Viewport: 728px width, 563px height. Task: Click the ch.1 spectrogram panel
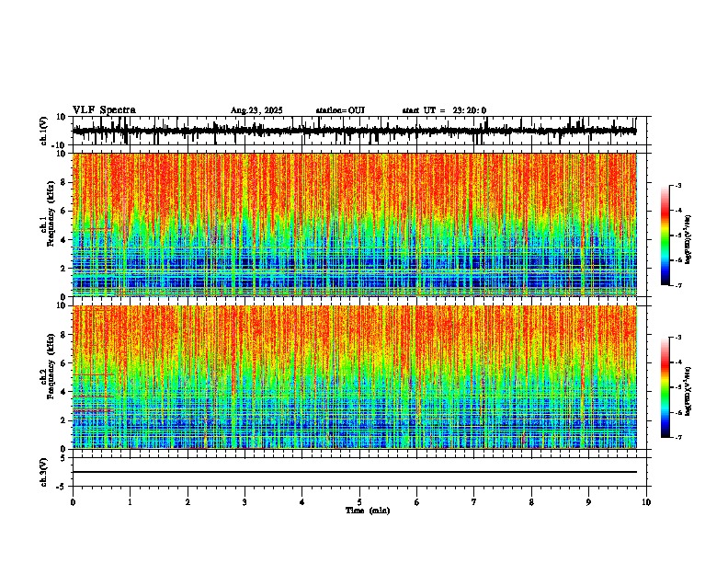pos(354,224)
